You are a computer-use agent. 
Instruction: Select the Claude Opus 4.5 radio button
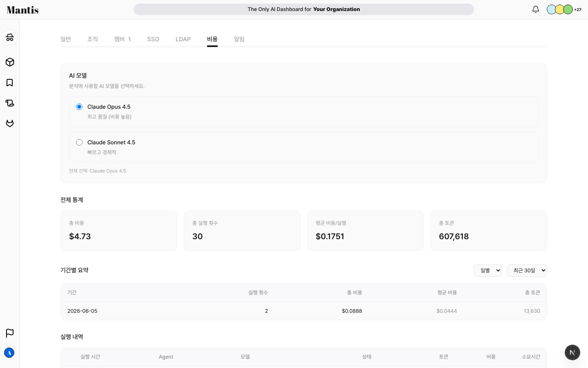[x=79, y=107]
